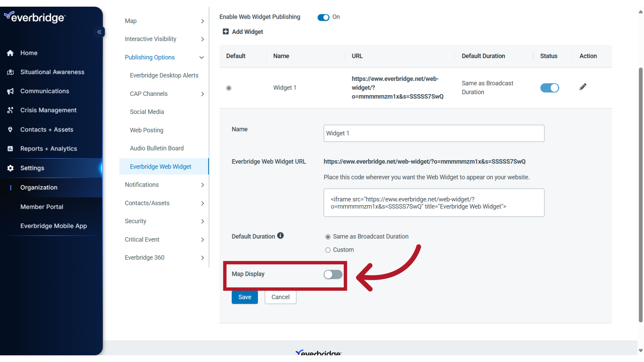Click the Everbridge Web Widget URL text

click(424, 162)
